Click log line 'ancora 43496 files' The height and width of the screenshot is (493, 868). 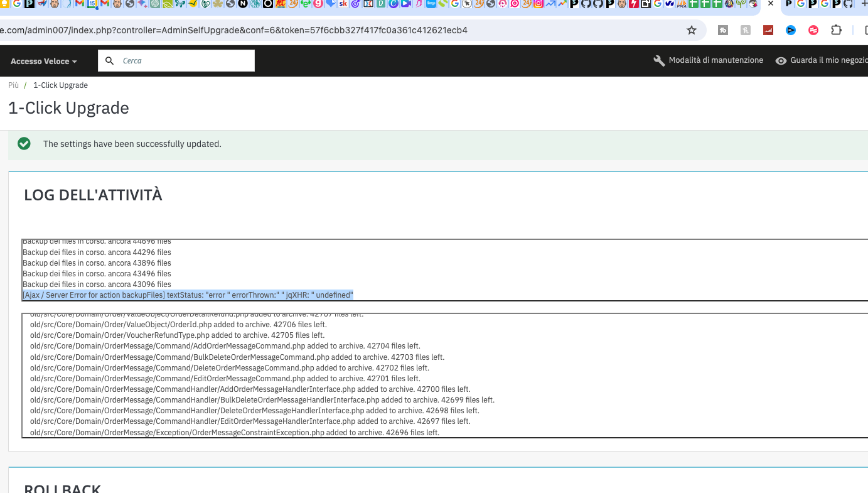97,274
